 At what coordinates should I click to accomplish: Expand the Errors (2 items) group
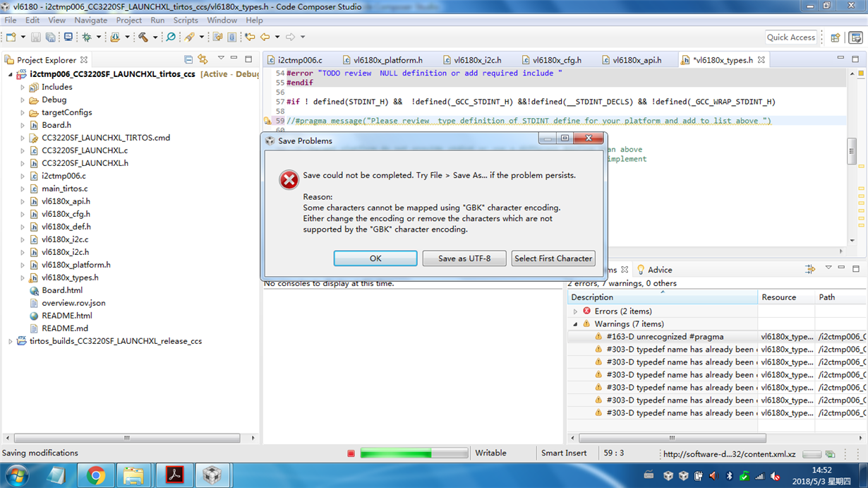[575, 311]
